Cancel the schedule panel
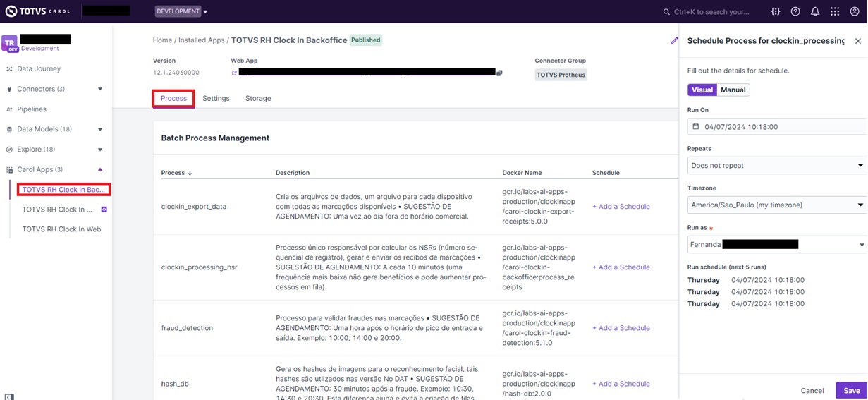868x400 pixels. point(812,391)
